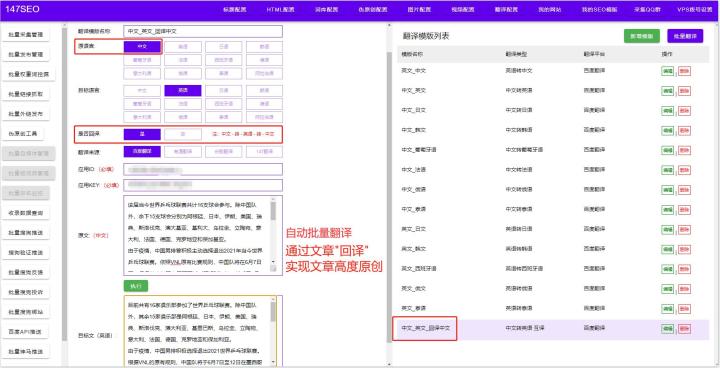Click the 应用ID input field
Viewport: 720px width, 368px height.
point(203,169)
